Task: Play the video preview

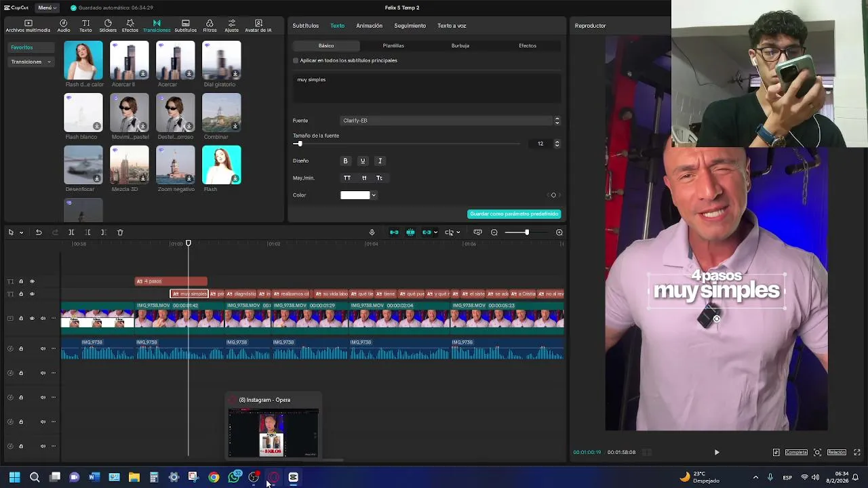Action: 717,452
